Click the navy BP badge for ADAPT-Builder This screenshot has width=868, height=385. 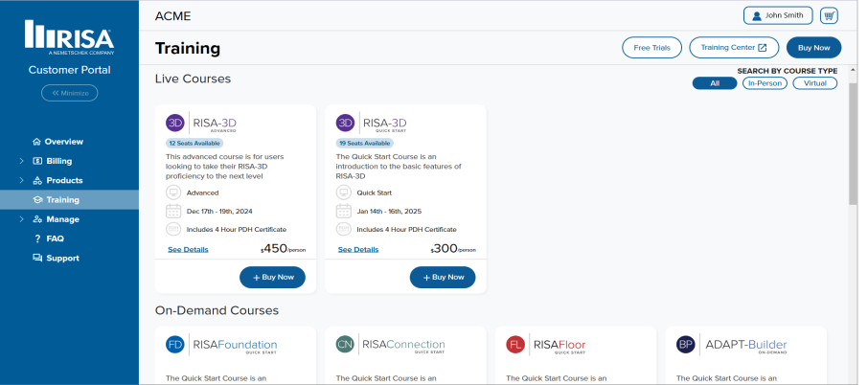tap(685, 345)
